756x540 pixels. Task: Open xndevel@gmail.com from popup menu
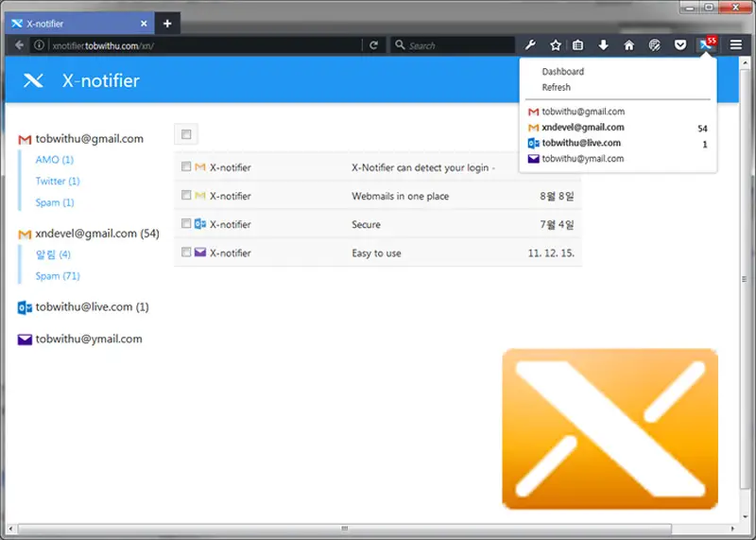click(x=617, y=128)
